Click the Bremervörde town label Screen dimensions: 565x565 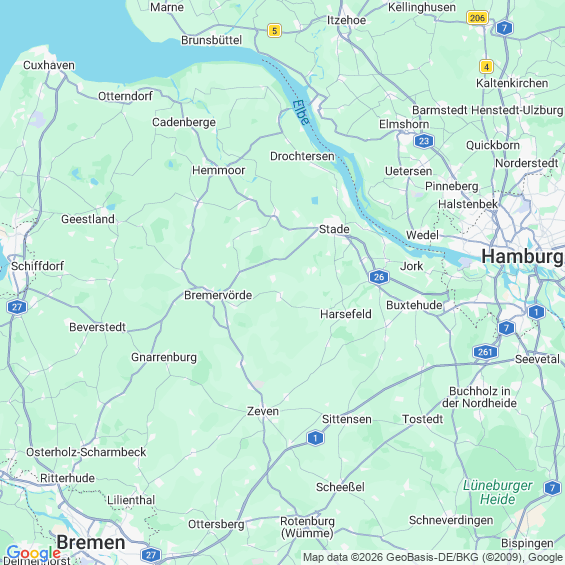pos(218,295)
